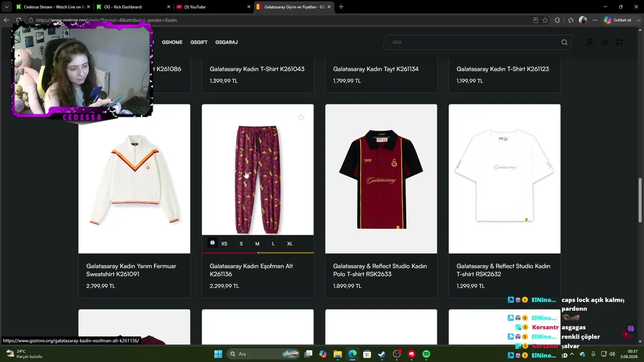Open Microsoft Edge from the taskbar

click(x=352, y=354)
